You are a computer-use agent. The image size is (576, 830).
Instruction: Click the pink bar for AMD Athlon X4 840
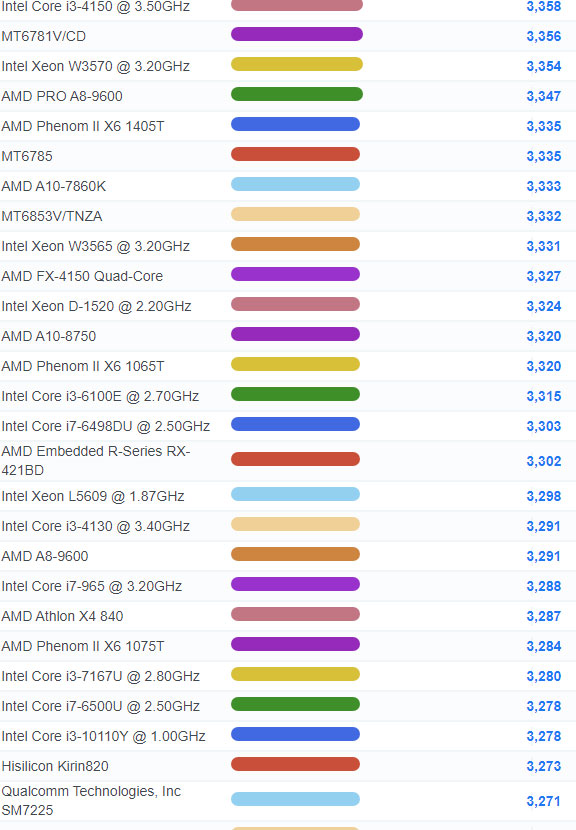(295, 614)
